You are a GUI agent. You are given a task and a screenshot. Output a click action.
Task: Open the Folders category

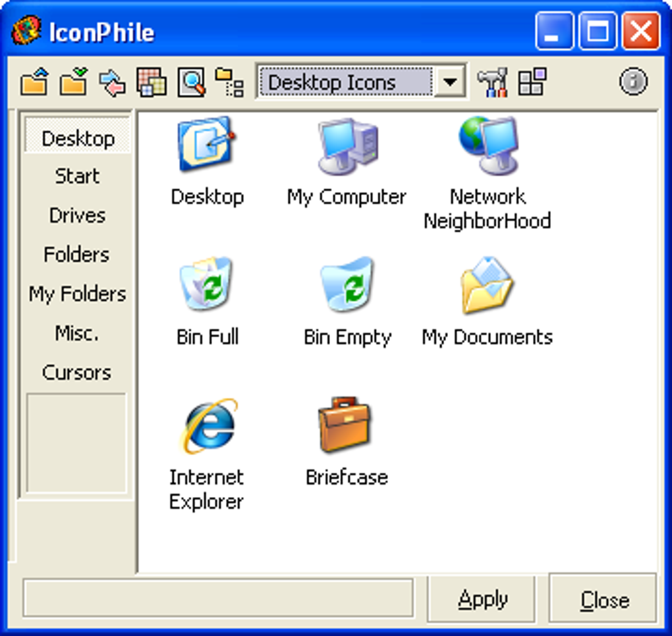point(78,254)
